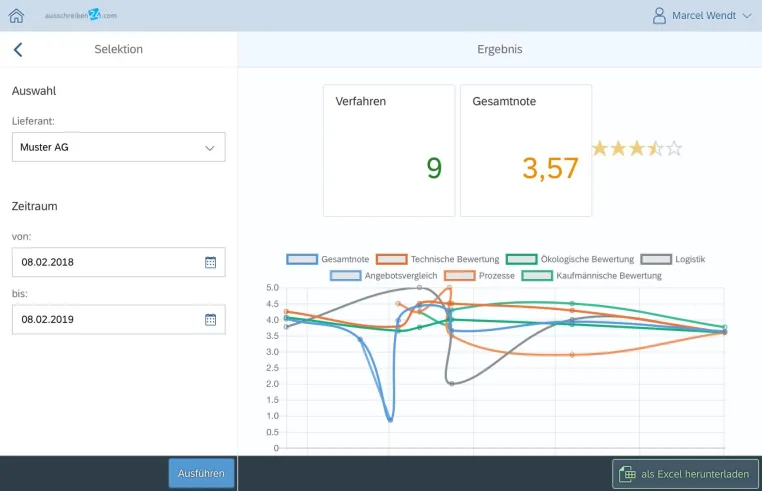The width and height of the screenshot is (762, 491).
Task: Edit the bis date field 08.02.2019
Action: [x=119, y=319]
